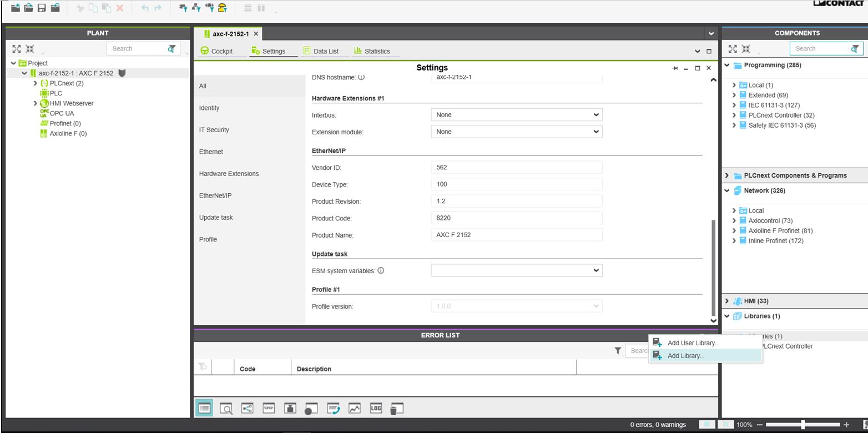The height and width of the screenshot is (433, 868).
Task: Open the recycle bin window icon
Action: point(397,409)
